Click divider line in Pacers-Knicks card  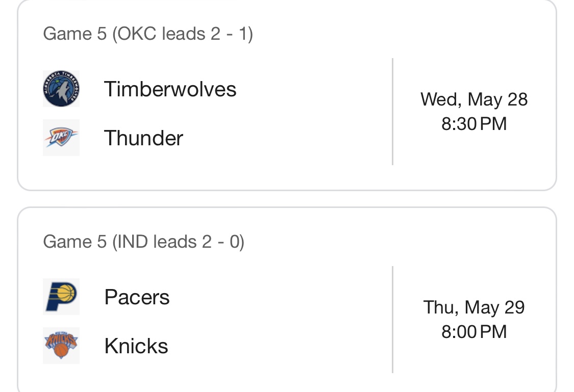click(x=392, y=320)
